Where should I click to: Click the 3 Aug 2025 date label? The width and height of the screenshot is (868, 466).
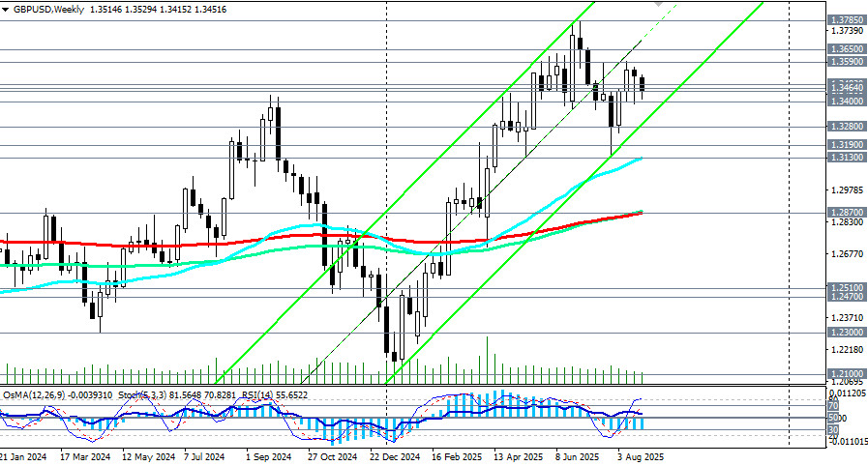click(x=641, y=457)
